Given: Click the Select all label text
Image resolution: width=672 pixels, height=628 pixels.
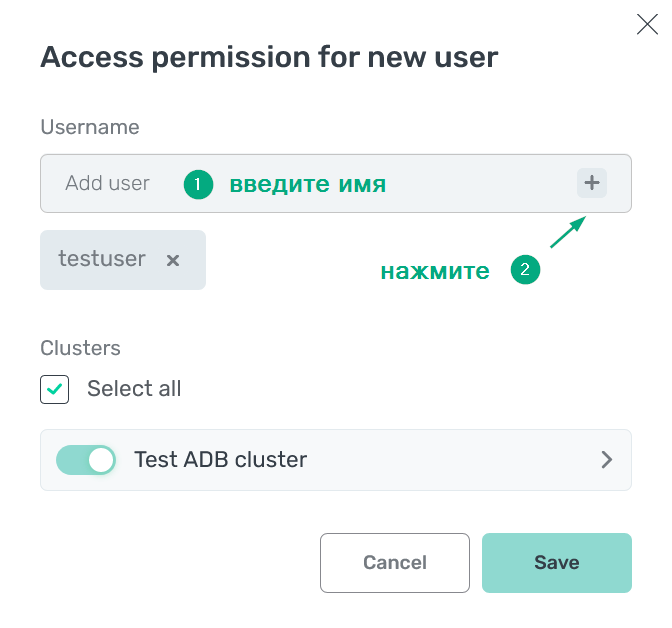Looking at the screenshot, I should click(134, 389).
